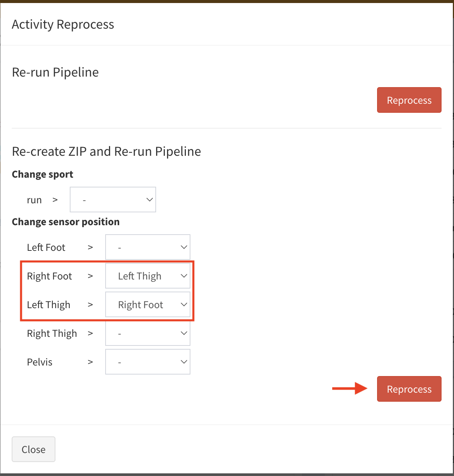Click the Change sport label
Screen dimensions: 454x476
(43, 174)
